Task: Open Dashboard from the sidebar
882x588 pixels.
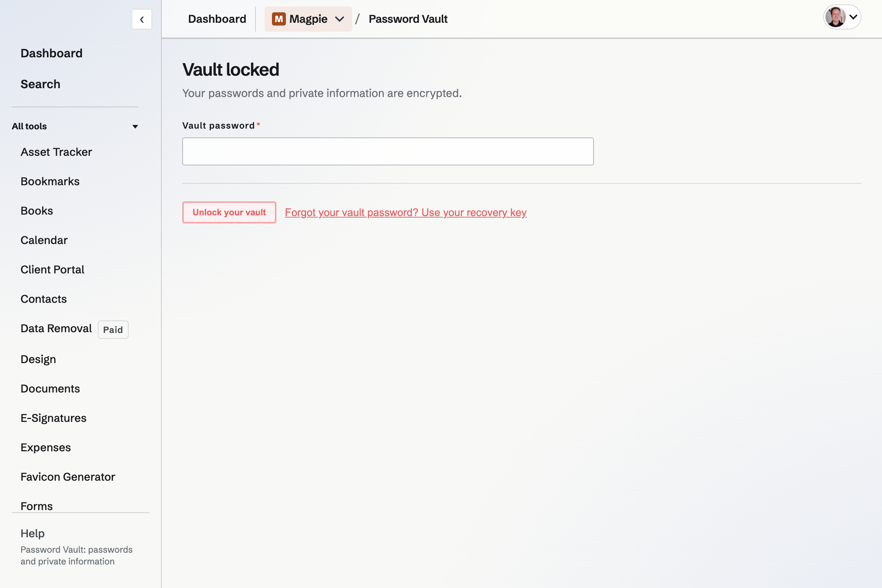Action: 51,53
